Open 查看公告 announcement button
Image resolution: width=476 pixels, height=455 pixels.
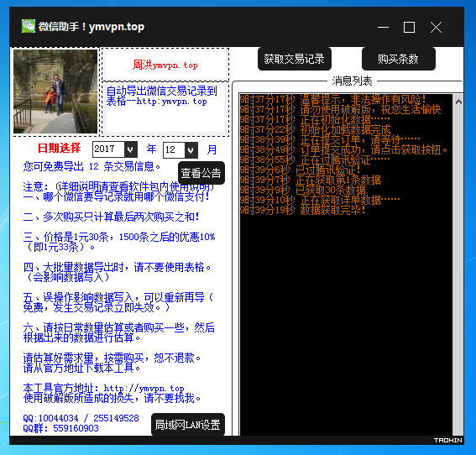tap(201, 173)
